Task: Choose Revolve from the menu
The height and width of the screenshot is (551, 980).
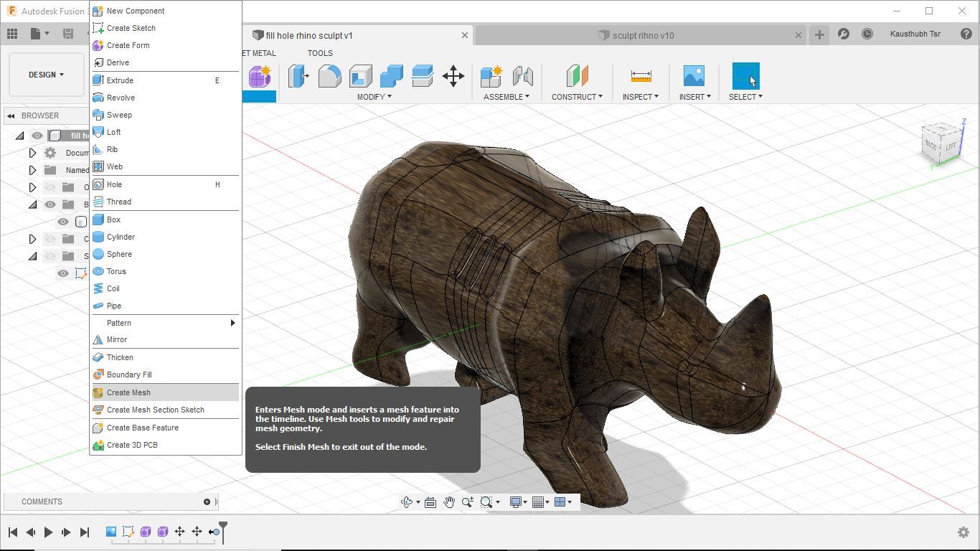Action: (165, 98)
